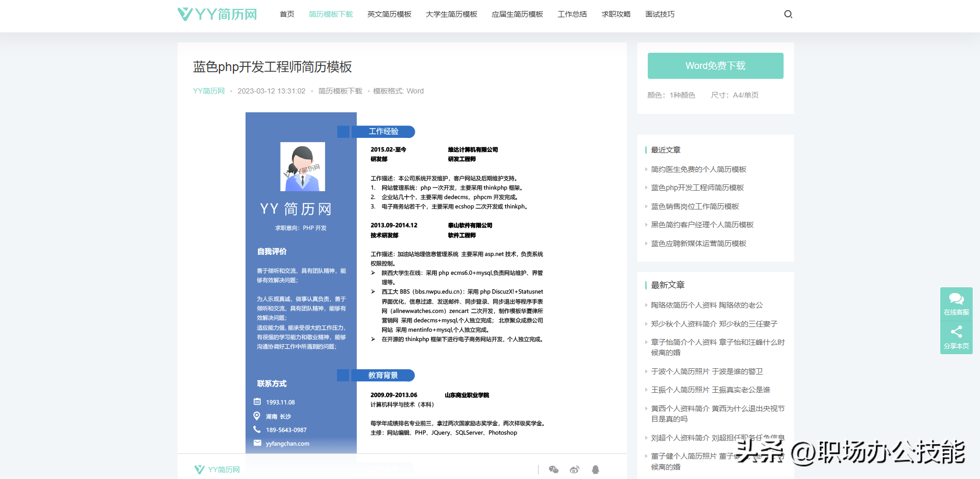Share the article via the Weibo icon

click(x=575, y=470)
